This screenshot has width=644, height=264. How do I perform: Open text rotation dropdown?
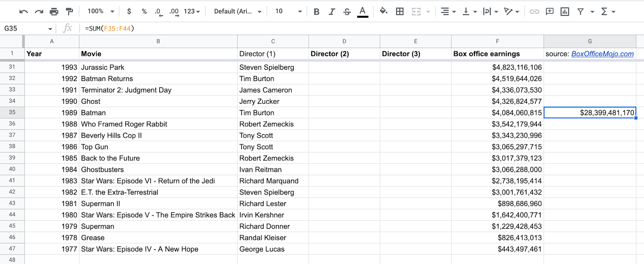(511, 12)
